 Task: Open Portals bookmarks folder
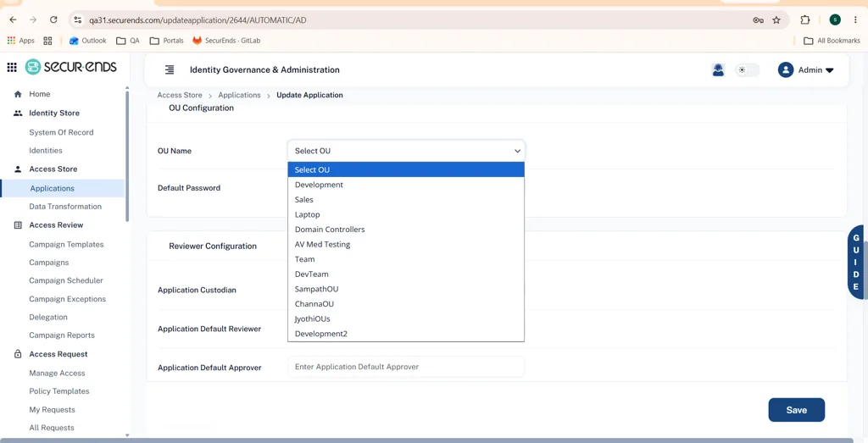tap(167, 41)
